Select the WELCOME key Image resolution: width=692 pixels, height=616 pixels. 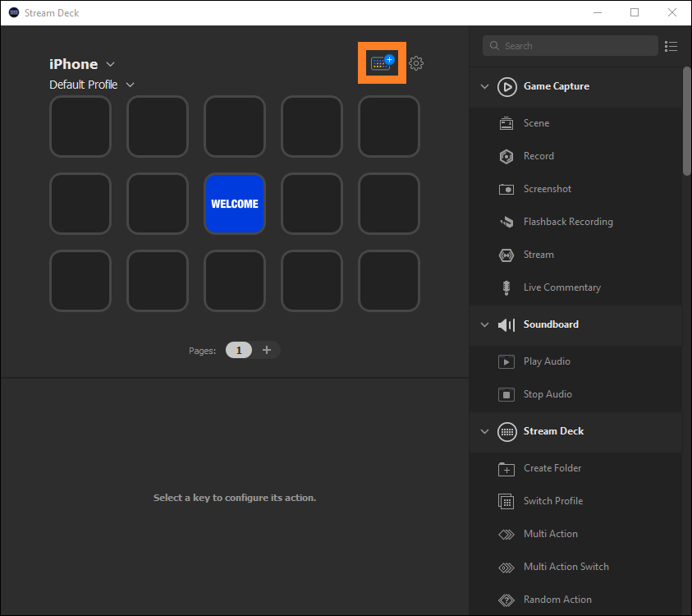234,204
